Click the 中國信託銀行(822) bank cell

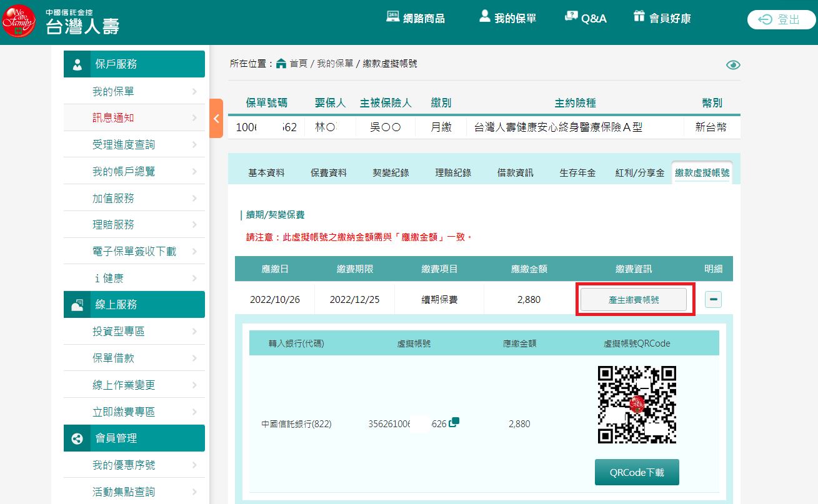click(296, 423)
